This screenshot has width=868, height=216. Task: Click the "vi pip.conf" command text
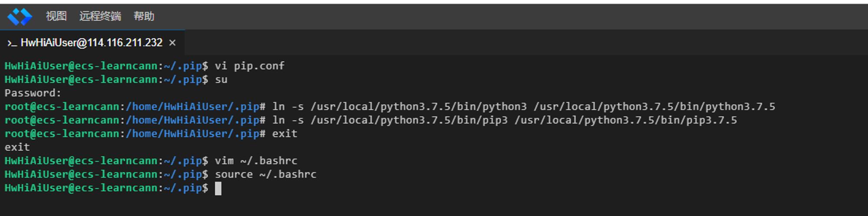point(250,66)
